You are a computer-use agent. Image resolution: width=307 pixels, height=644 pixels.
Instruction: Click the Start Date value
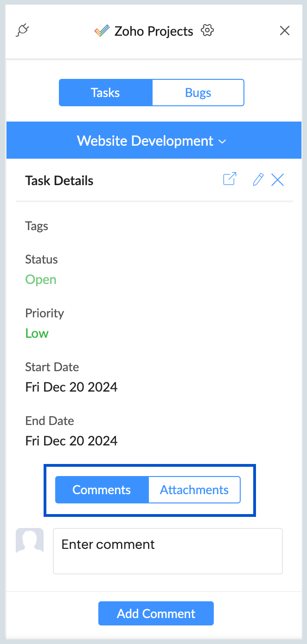coord(71,387)
